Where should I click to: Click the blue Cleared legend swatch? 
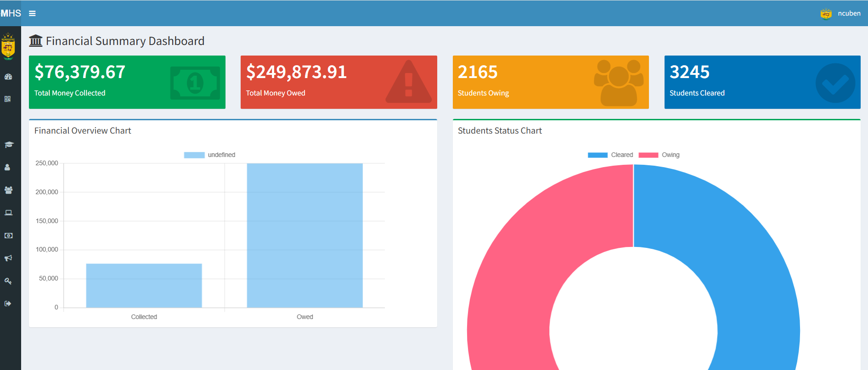[598, 155]
